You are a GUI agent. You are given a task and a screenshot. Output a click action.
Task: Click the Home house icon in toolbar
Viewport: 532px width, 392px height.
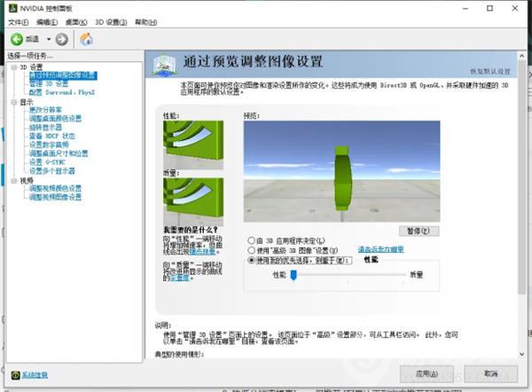(86, 39)
